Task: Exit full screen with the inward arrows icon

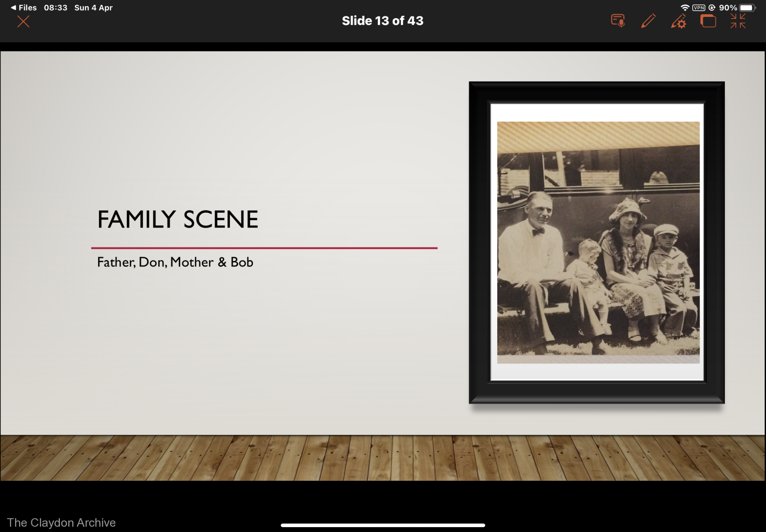Action: pyautogui.click(x=738, y=21)
